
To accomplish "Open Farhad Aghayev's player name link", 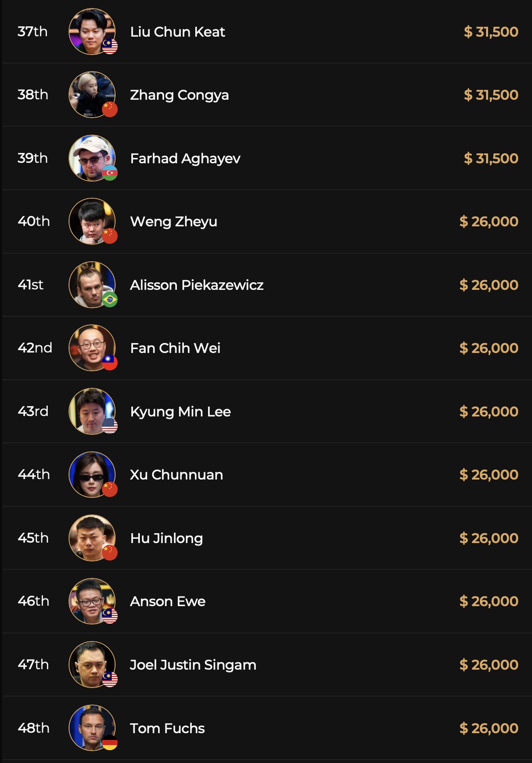I will [x=185, y=159].
